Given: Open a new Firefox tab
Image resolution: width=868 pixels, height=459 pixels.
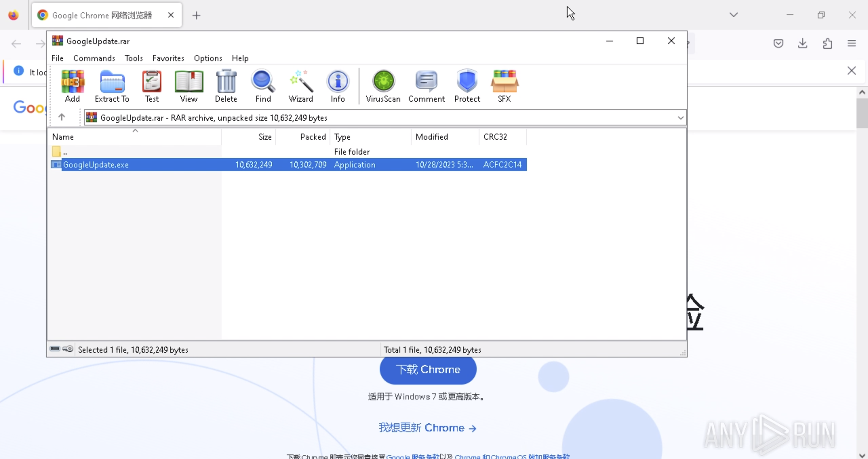Looking at the screenshot, I should click(196, 15).
